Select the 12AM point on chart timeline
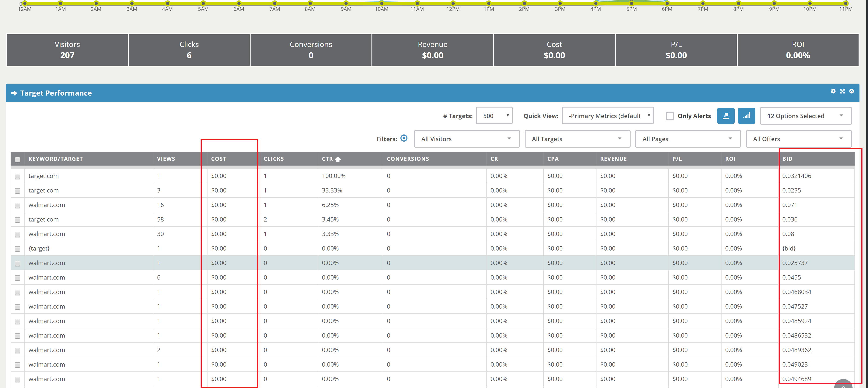This screenshot has width=868, height=388. (25, 3)
